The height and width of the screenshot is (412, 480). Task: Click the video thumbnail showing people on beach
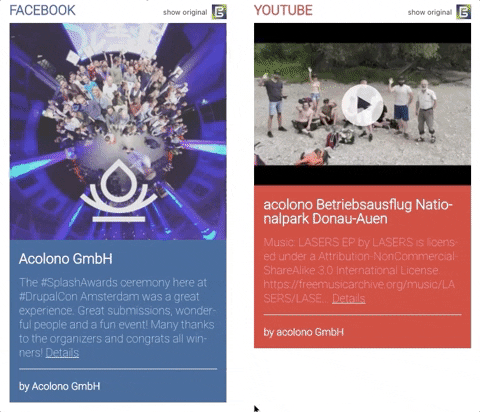point(362,104)
